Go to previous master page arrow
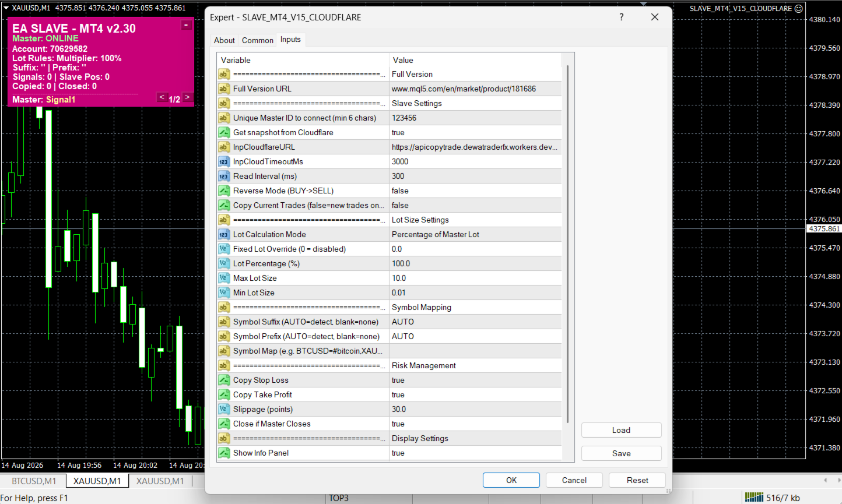The image size is (842, 504). coord(162,97)
